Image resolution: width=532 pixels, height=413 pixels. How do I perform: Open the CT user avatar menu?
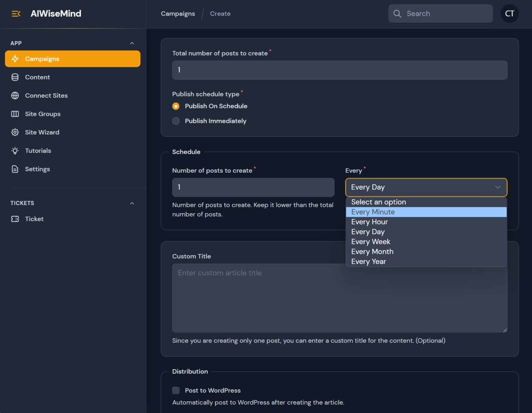coord(509,14)
